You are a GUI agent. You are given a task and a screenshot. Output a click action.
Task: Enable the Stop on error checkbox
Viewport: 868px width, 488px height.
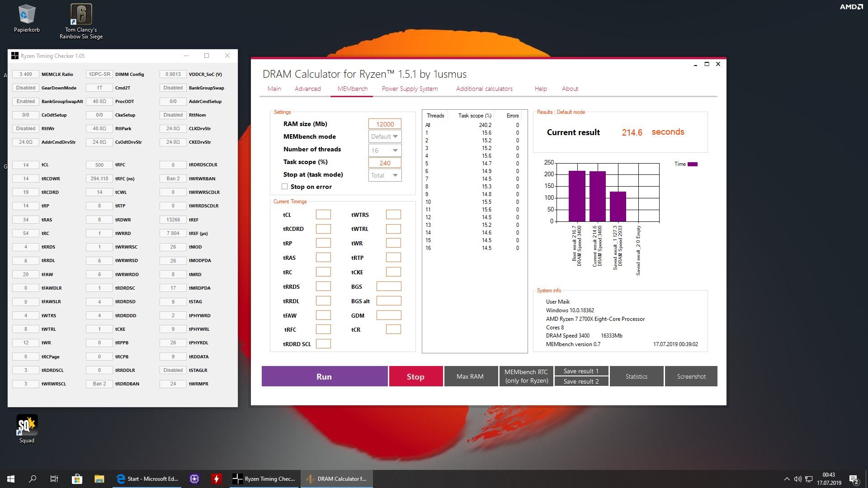point(284,187)
